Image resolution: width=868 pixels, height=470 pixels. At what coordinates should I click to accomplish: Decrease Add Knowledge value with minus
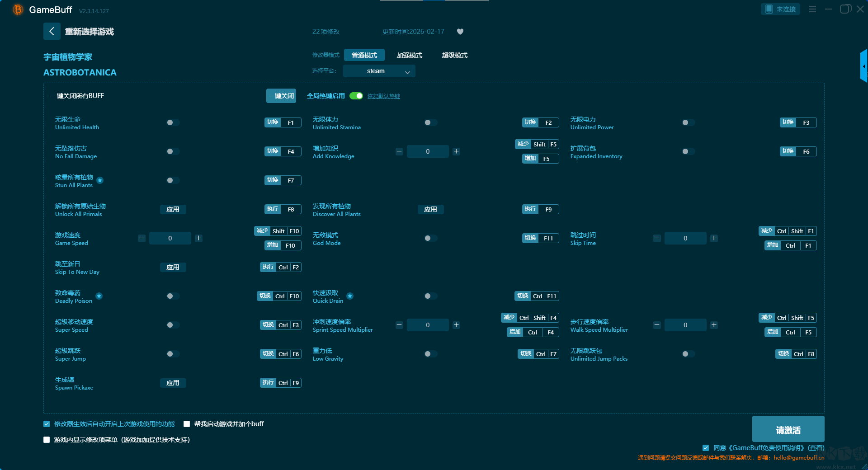(399, 151)
